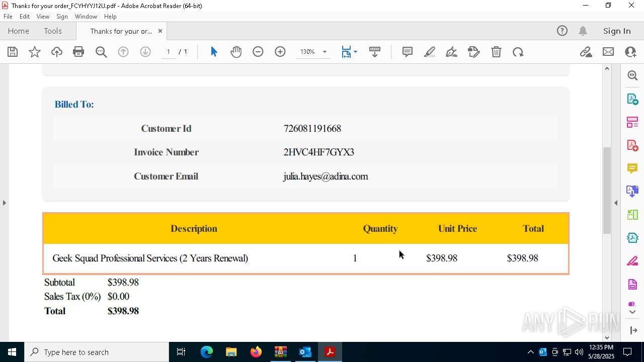Share a link with the chain icon
Image resolution: width=644 pixels, height=362 pixels.
tap(586, 52)
